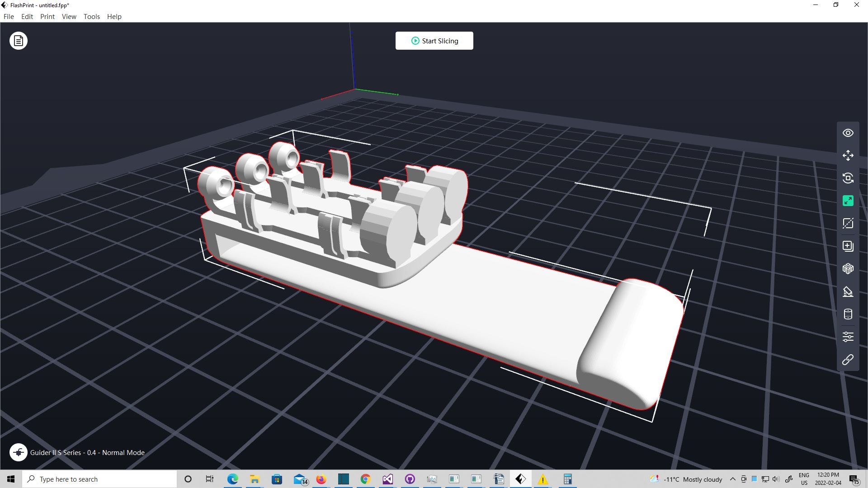
Task: Open Mail app with 14 badge
Action: tap(300, 479)
